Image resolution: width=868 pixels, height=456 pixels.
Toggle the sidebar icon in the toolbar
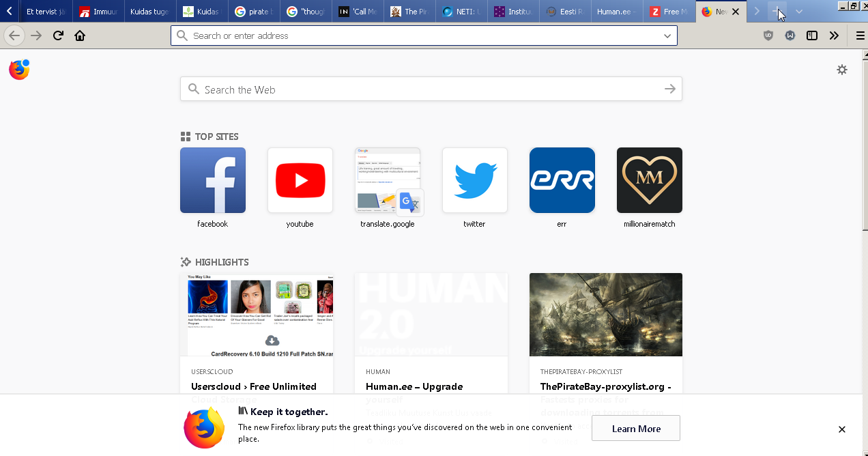point(812,35)
